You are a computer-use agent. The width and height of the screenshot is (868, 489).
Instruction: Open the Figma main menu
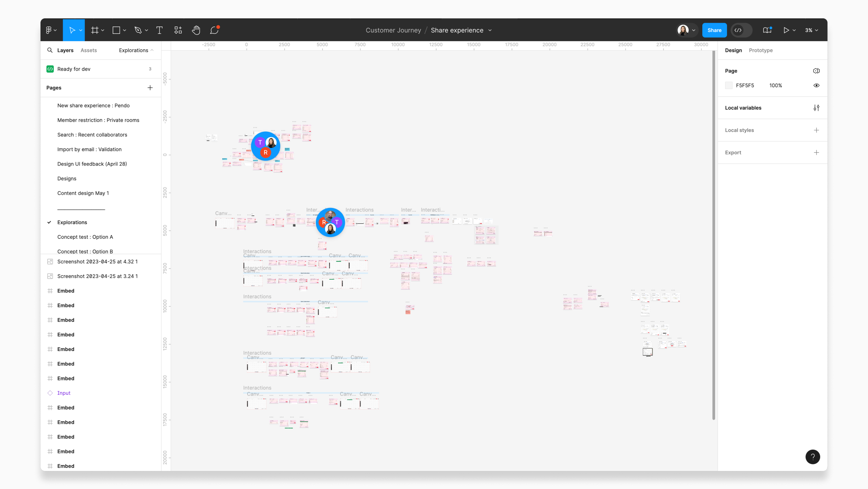(51, 30)
